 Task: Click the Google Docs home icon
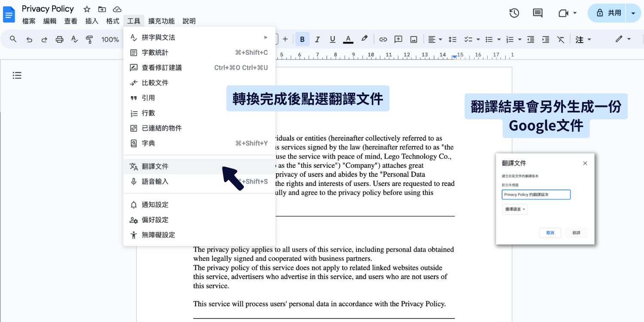pyautogui.click(x=9, y=14)
